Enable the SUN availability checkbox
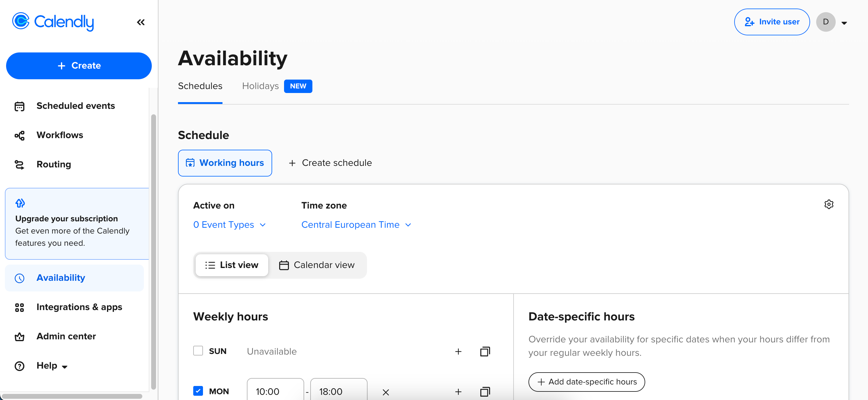Viewport: 868px width, 400px height. (x=198, y=351)
